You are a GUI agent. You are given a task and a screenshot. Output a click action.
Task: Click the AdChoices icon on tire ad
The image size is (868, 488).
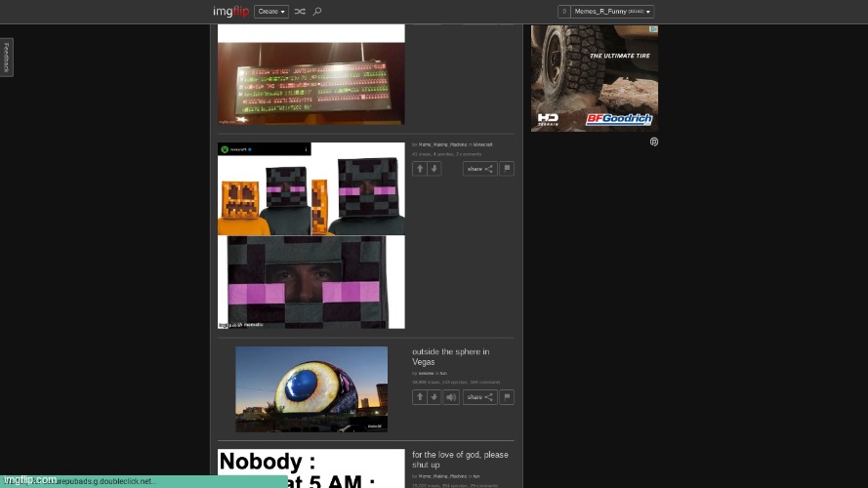654,28
